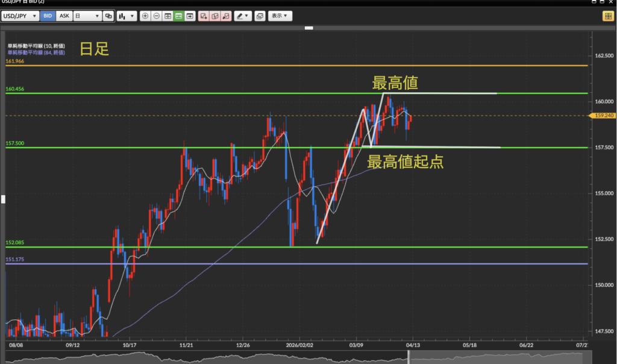Click the scroll-to-latest arrow button
The width and height of the screenshot is (617, 364).
[x=190, y=16]
